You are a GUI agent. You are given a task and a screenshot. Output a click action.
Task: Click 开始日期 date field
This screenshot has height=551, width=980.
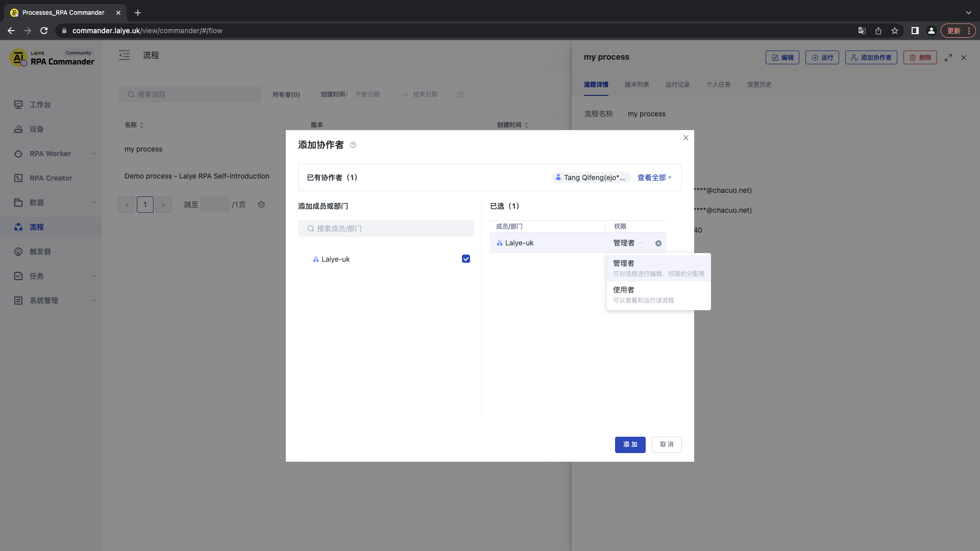(367, 95)
